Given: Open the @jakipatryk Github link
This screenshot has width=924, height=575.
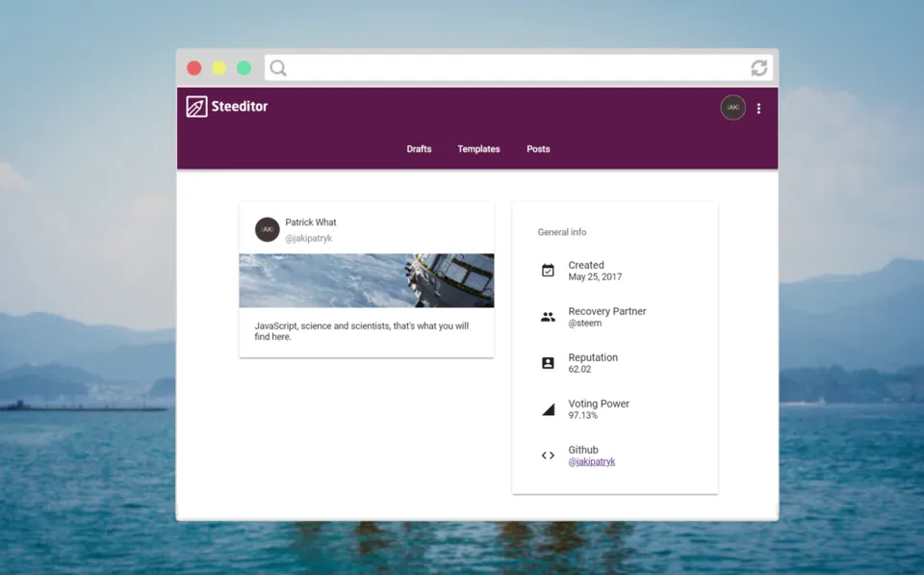Looking at the screenshot, I should click(x=592, y=461).
